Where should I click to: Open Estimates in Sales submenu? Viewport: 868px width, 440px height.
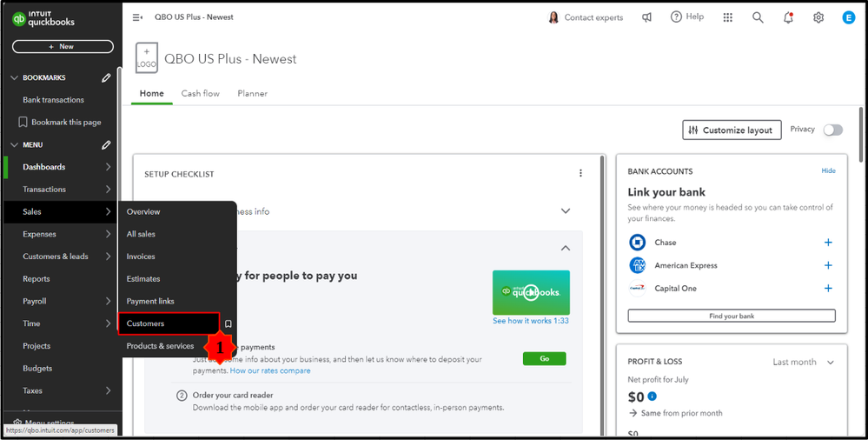pyautogui.click(x=143, y=279)
